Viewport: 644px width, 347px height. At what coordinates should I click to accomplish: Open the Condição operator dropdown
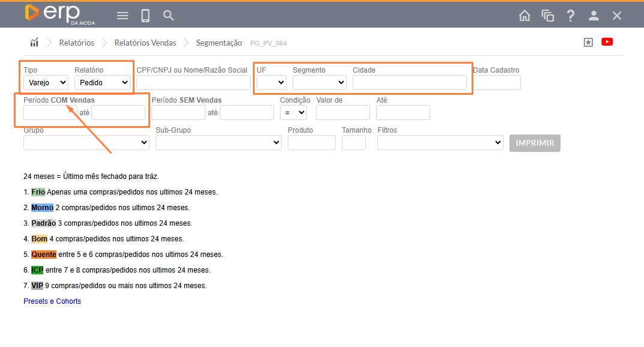click(293, 112)
